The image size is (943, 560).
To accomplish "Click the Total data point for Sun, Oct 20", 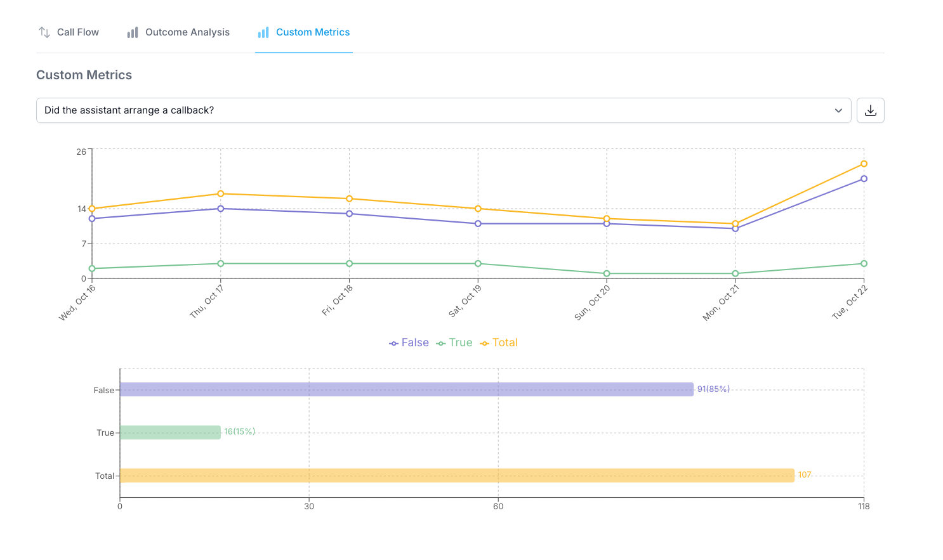I will (x=607, y=219).
